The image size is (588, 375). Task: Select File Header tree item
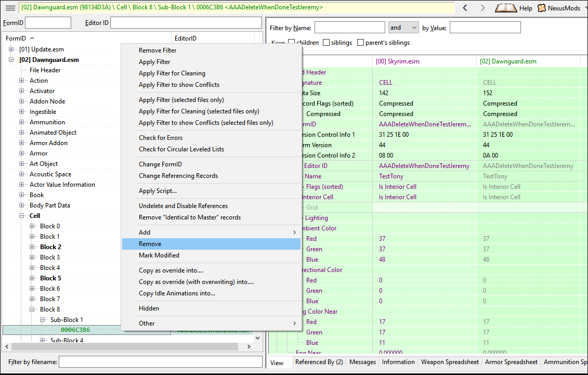pos(45,70)
